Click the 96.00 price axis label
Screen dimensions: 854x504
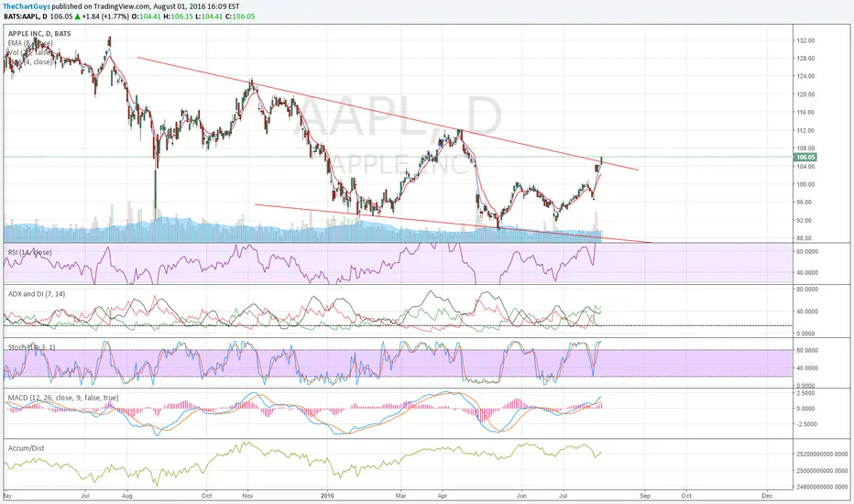coord(805,203)
